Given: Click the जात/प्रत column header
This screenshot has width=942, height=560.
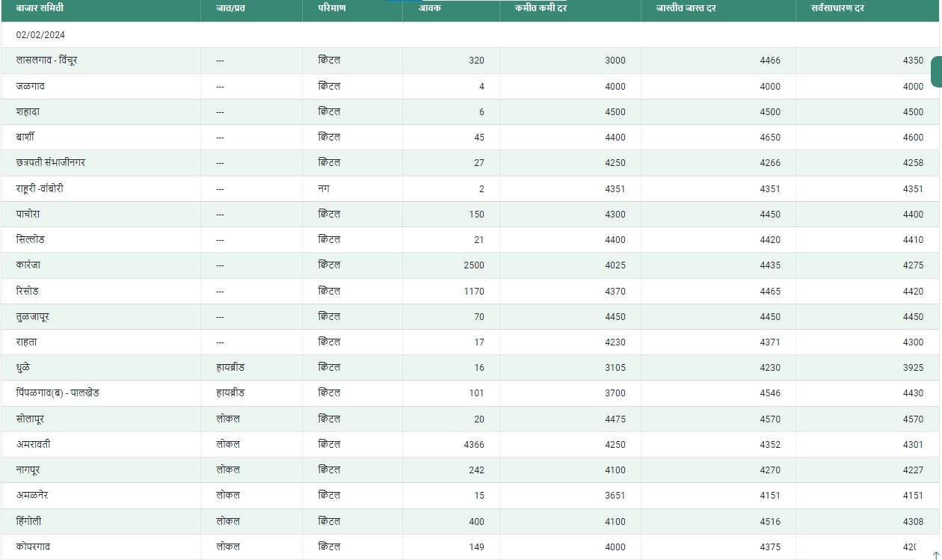Looking at the screenshot, I should (230, 8).
